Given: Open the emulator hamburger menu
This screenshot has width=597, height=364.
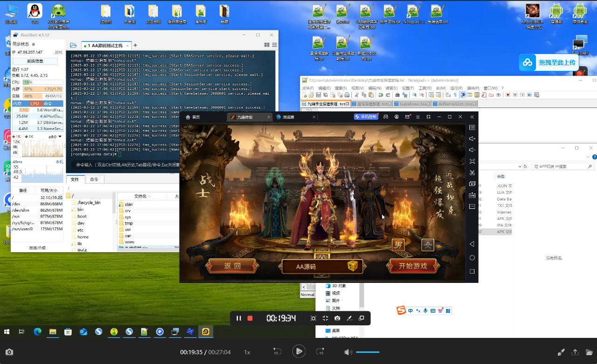Looking at the screenshot, I should click(x=418, y=117).
